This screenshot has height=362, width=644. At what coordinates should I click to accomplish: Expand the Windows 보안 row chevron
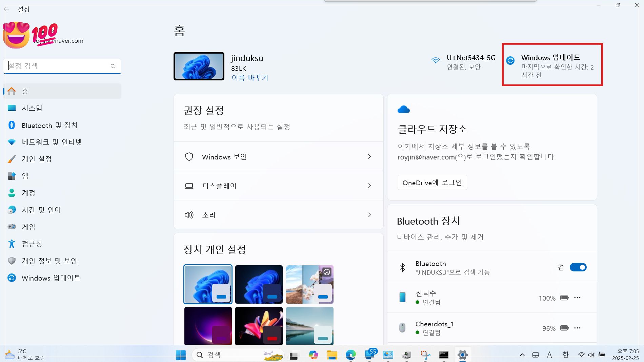(369, 157)
